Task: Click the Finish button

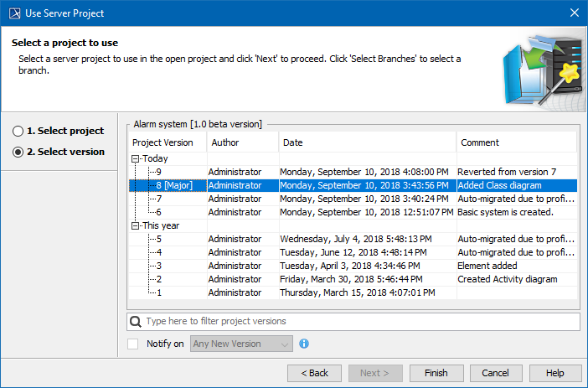Action: [x=436, y=372]
